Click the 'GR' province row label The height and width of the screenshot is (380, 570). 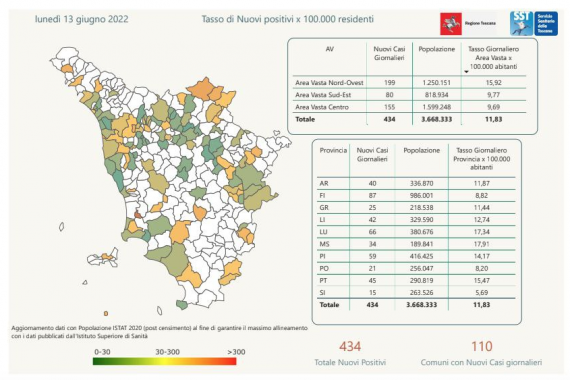(x=324, y=208)
